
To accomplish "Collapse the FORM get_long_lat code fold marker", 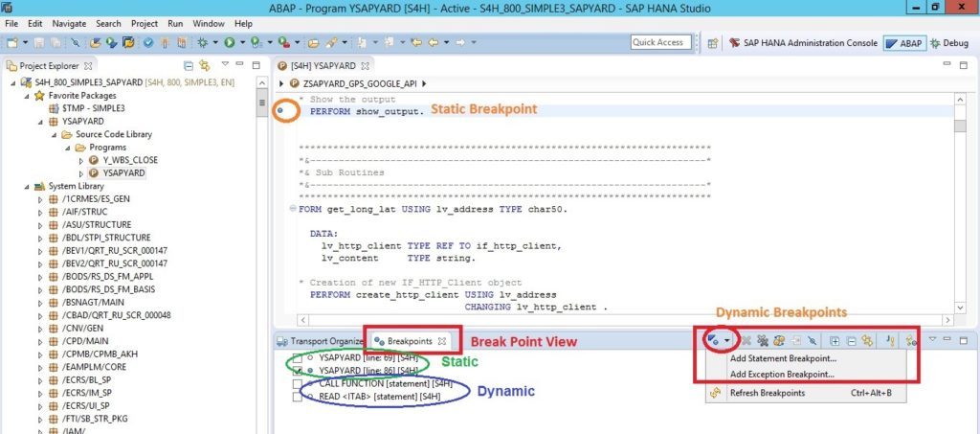I will (x=293, y=210).
